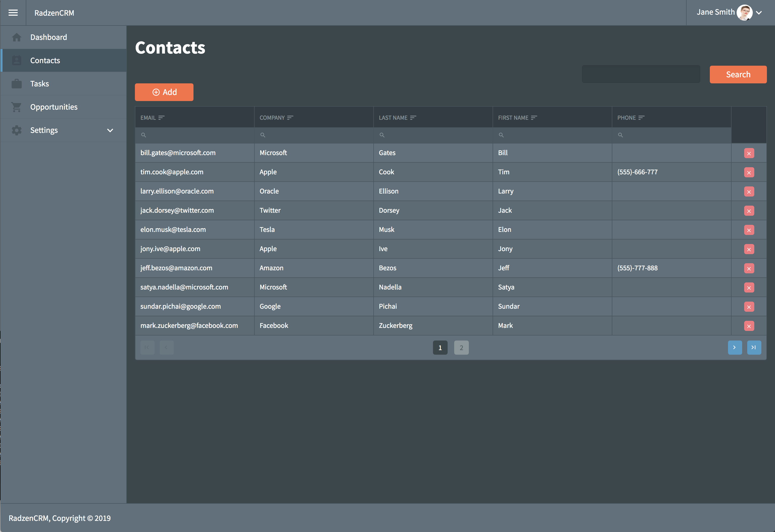The height and width of the screenshot is (532, 775).
Task: Click the Dashboard home icon
Action: click(x=17, y=37)
